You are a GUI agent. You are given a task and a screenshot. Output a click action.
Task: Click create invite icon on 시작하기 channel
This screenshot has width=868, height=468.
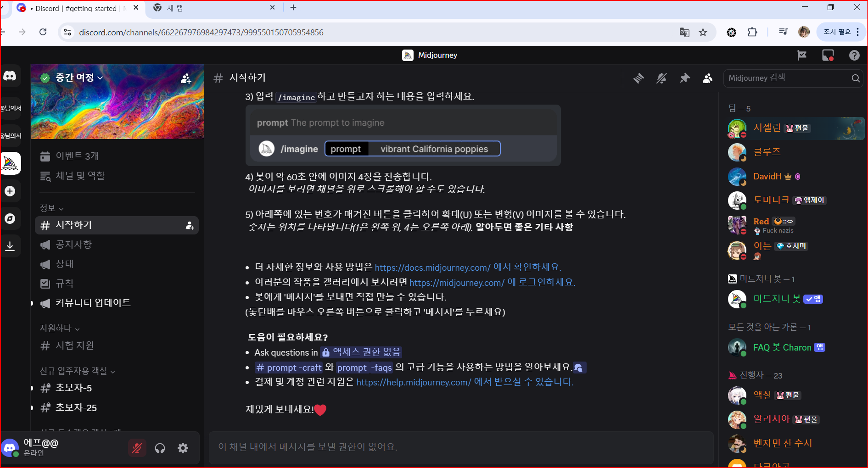(190, 225)
